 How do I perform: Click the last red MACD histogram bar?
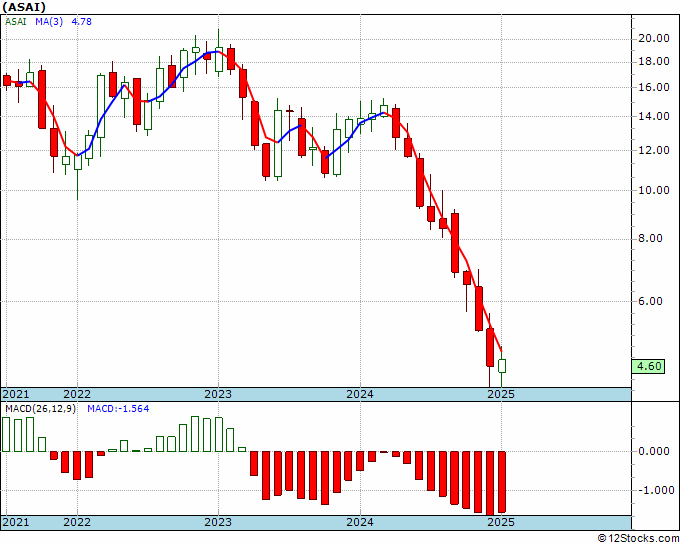coord(502,482)
